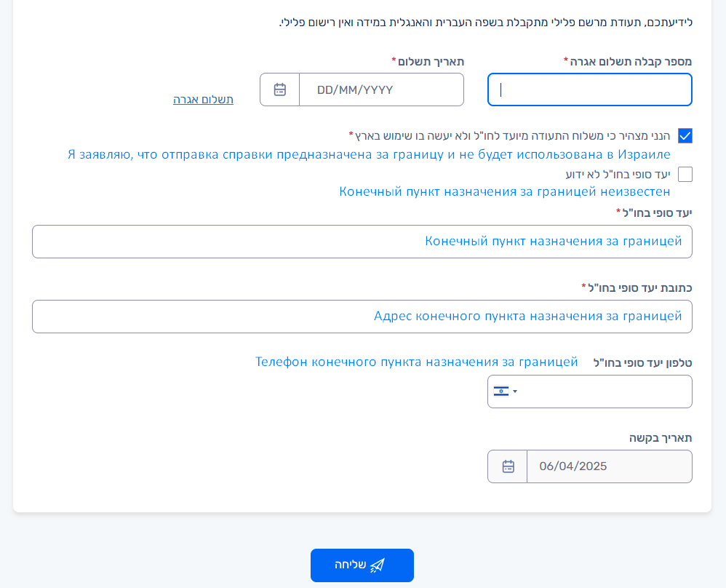Open the תשלום אגרה link
This screenshot has height=588, width=726.
[203, 100]
